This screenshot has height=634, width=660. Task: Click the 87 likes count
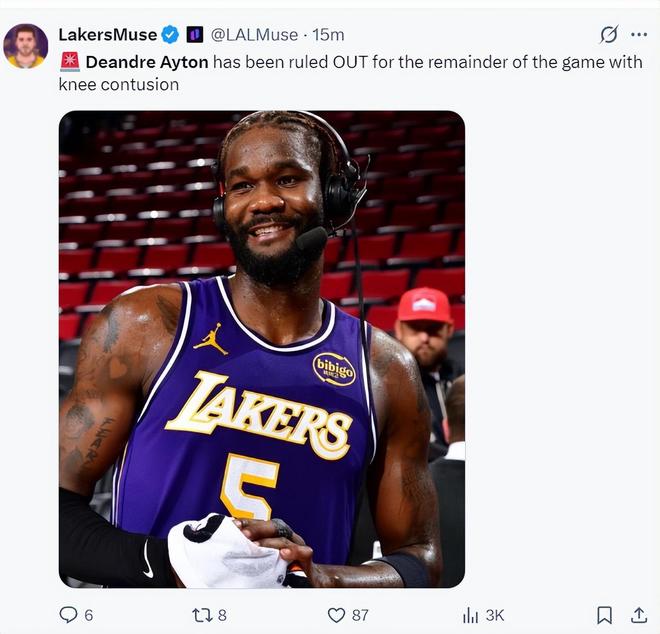(360, 615)
